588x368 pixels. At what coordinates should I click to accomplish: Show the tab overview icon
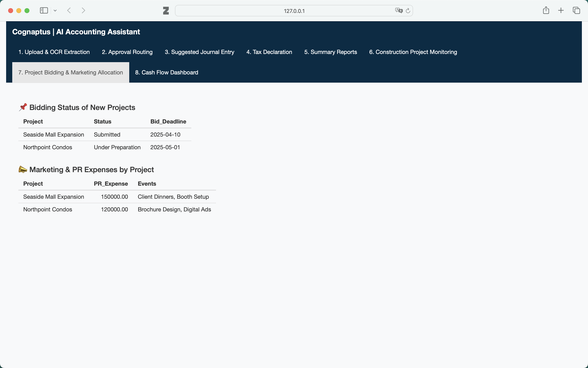[x=576, y=10]
